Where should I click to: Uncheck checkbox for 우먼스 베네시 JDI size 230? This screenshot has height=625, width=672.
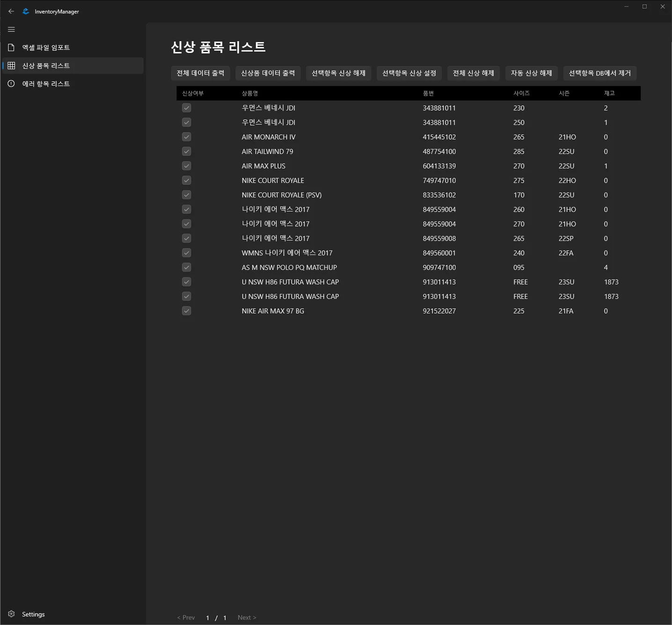(x=186, y=108)
